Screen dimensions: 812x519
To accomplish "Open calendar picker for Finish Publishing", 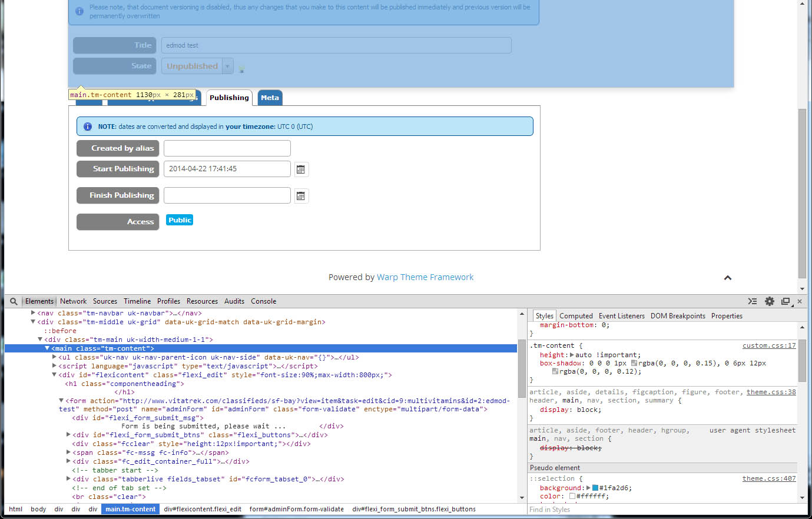I will click(301, 196).
